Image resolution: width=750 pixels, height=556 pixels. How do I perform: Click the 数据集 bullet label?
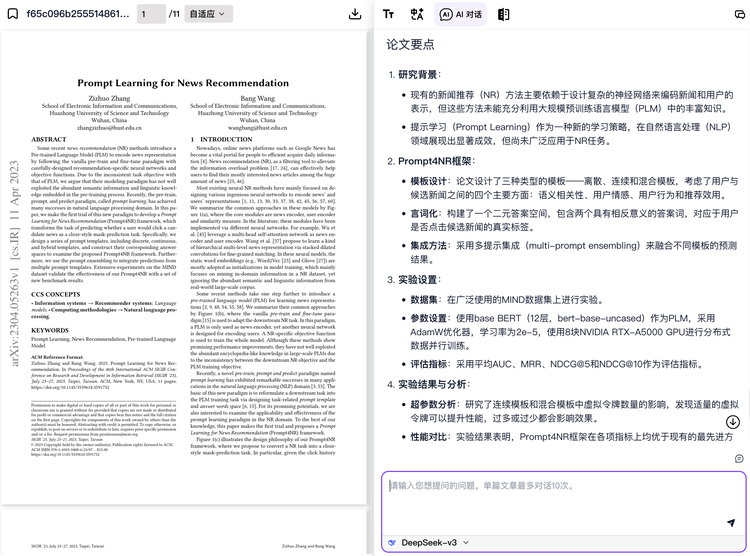tap(424, 300)
